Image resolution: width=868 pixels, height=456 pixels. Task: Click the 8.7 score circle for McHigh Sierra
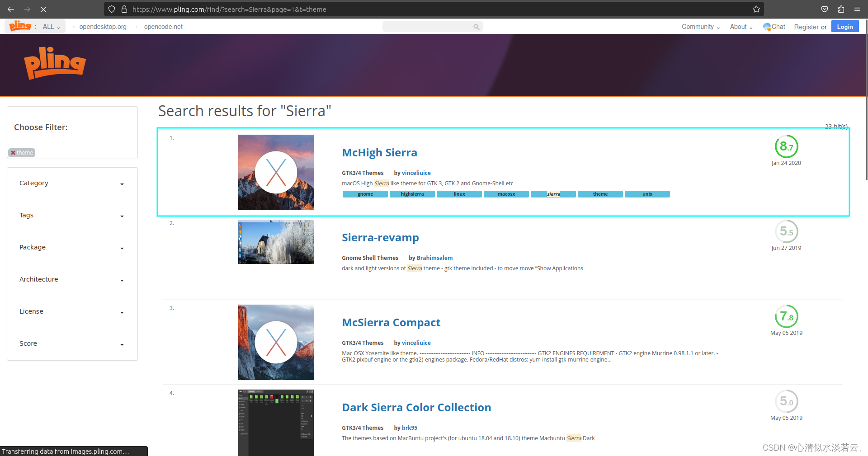point(786,146)
